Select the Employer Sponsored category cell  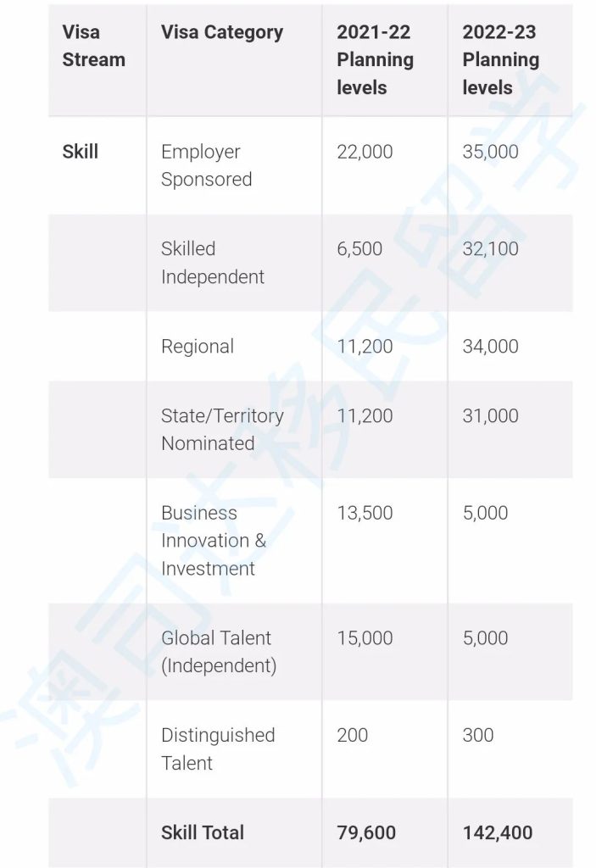coord(206,165)
